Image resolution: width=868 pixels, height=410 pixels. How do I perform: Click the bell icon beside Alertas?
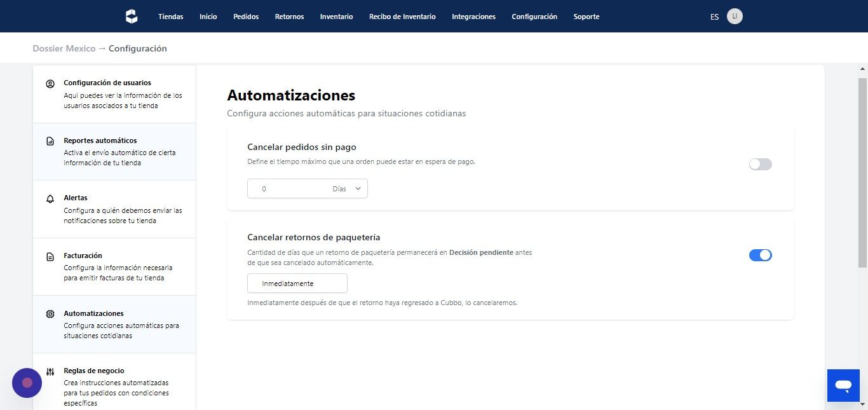50,199
